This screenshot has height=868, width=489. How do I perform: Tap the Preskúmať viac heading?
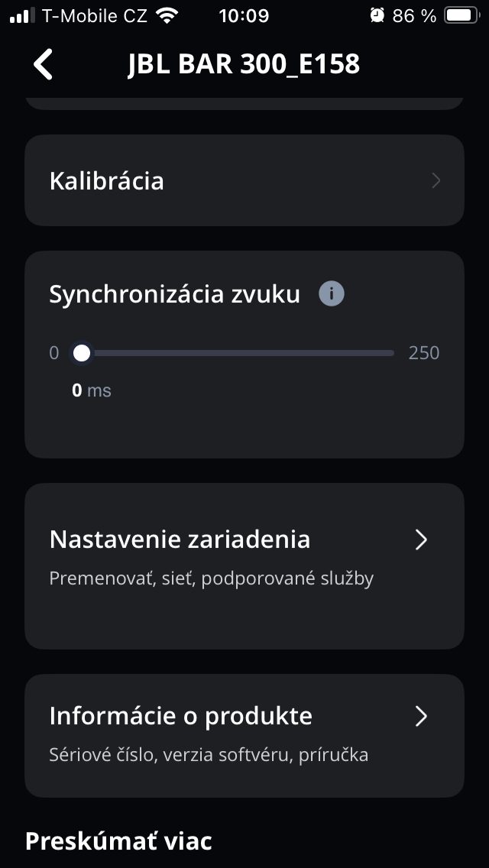(118, 841)
